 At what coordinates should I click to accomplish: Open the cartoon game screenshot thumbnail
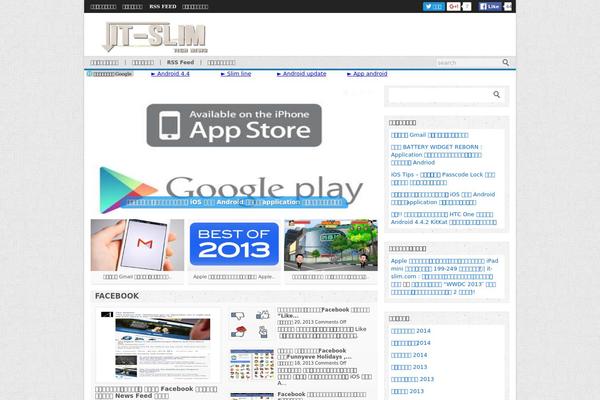[x=331, y=245]
